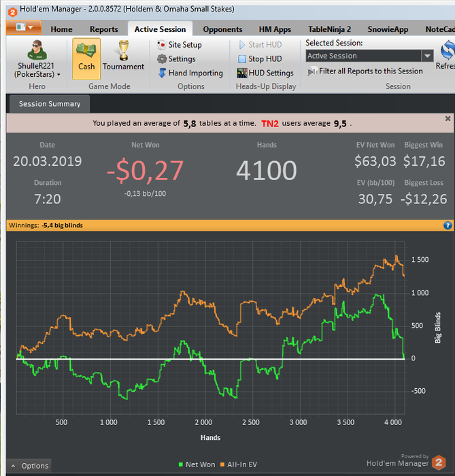Click the Hands count 4100
This screenshot has width=455, height=476.
click(x=266, y=171)
